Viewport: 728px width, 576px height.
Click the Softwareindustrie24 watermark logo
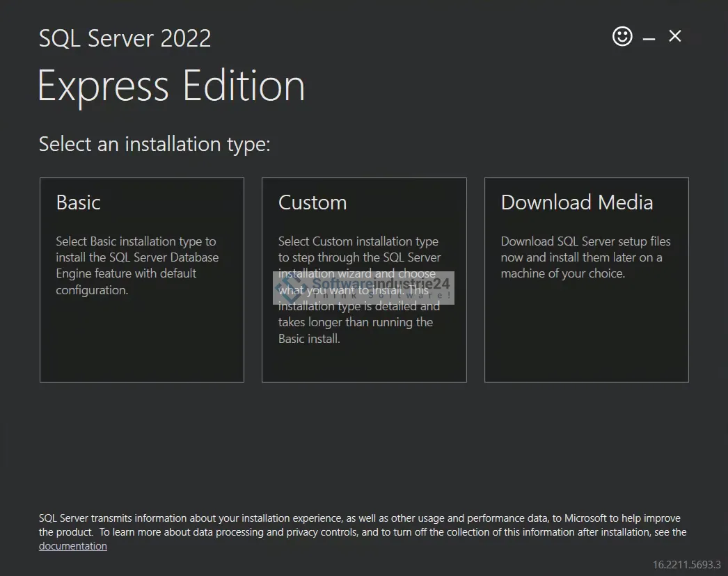pos(363,287)
